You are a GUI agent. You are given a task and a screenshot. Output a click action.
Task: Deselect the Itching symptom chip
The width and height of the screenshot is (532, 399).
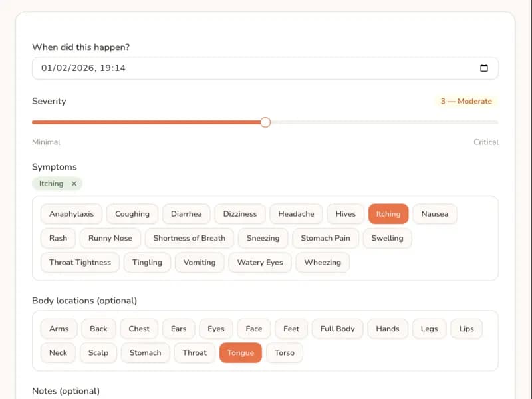click(x=388, y=213)
